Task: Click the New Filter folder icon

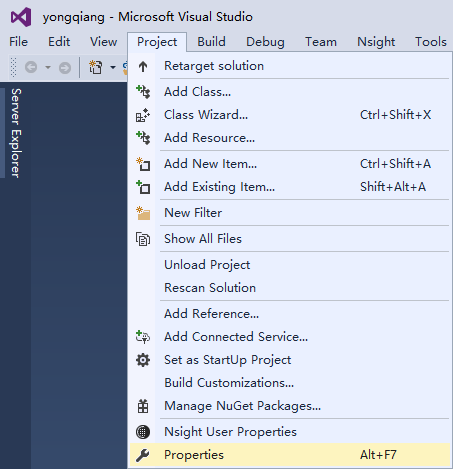Action: [x=143, y=213]
